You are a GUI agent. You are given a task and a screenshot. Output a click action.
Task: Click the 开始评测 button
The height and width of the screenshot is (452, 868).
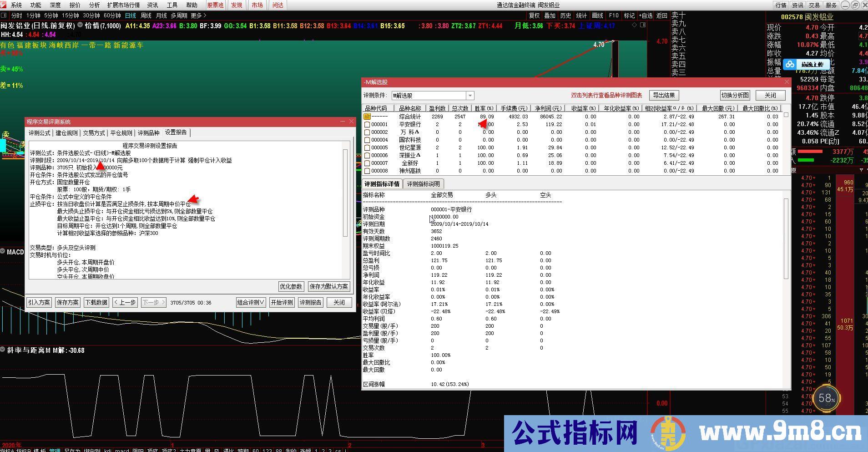point(282,302)
